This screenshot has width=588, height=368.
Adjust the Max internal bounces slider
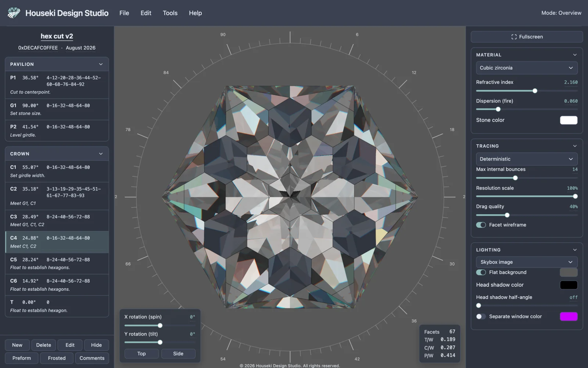tap(527, 178)
